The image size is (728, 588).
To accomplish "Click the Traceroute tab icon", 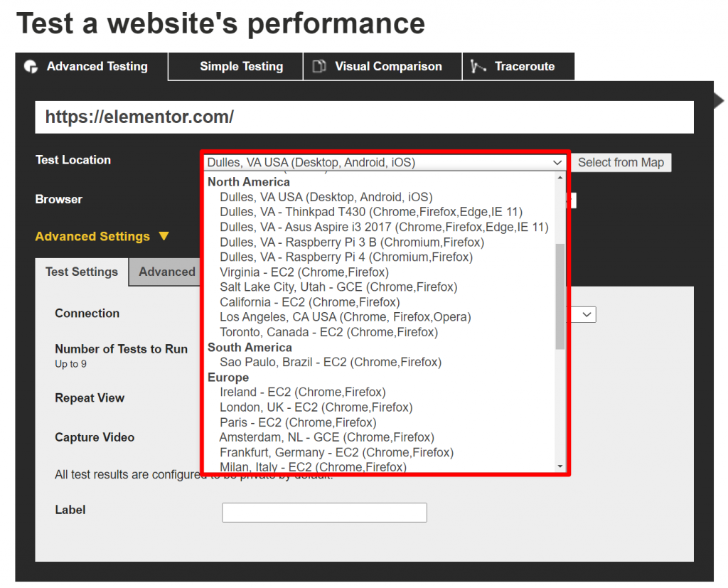I will pos(476,67).
